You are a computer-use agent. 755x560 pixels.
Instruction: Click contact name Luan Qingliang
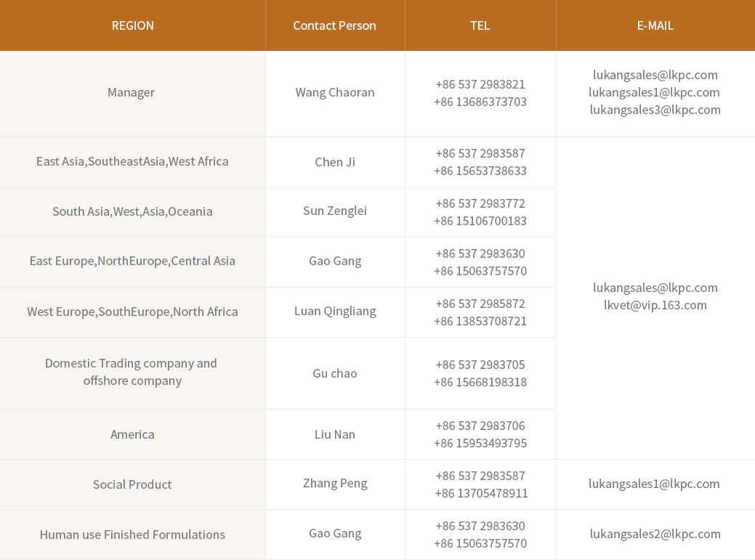pos(335,311)
